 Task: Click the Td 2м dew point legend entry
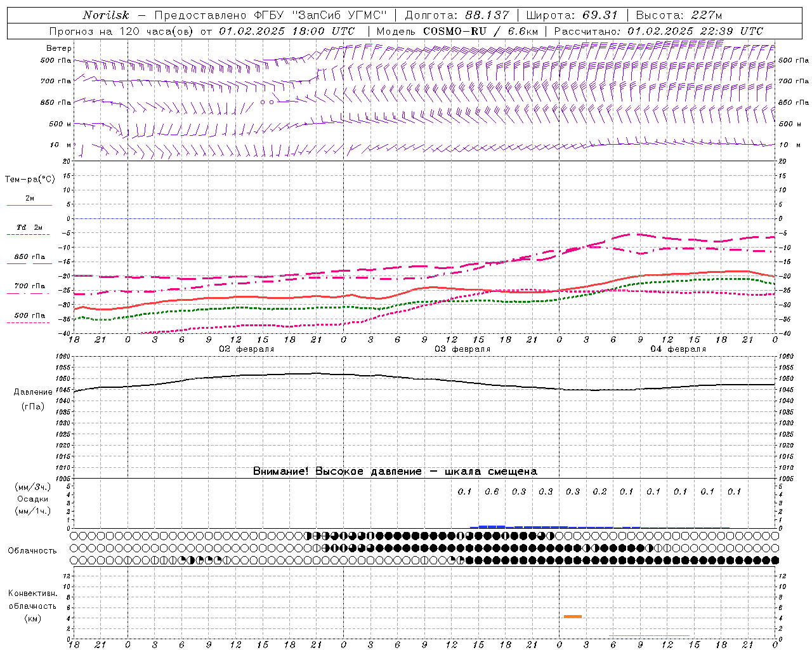point(29,227)
